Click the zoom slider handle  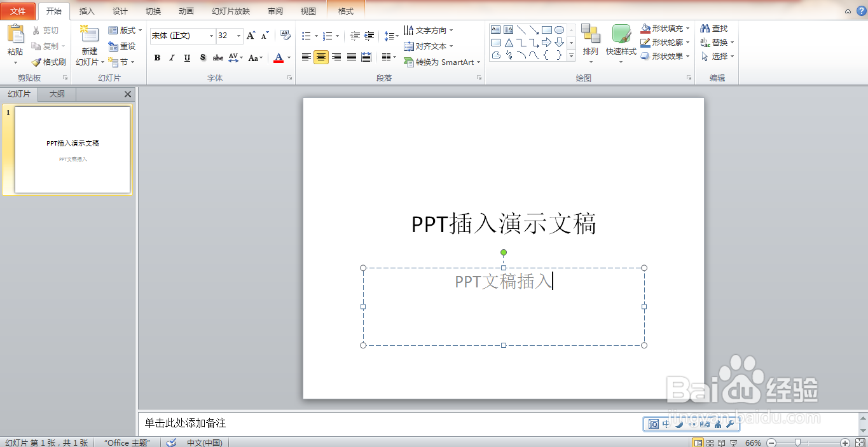[x=797, y=443]
